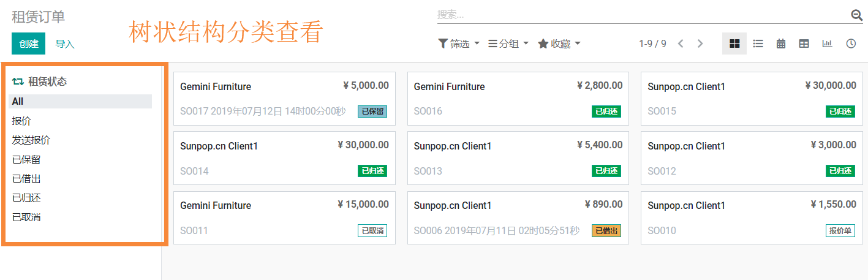Focus the 搜索 search field

pyautogui.click(x=642, y=15)
